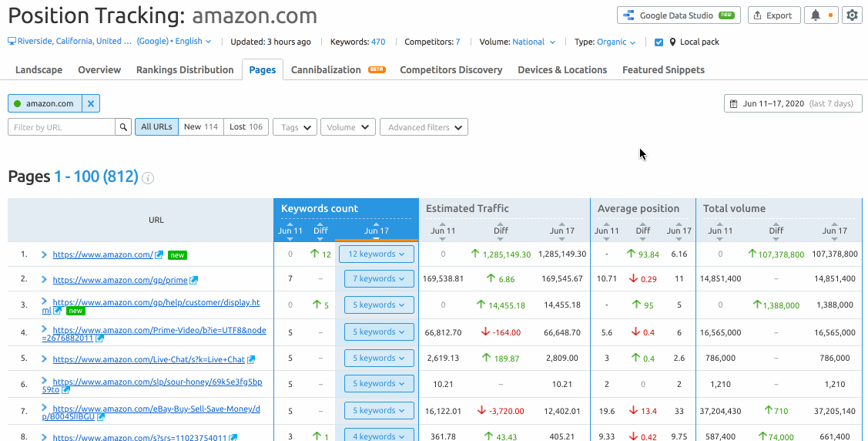The image size is (868, 441).
Task: Select the Lost 106 filter
Action: pos(246,127)
